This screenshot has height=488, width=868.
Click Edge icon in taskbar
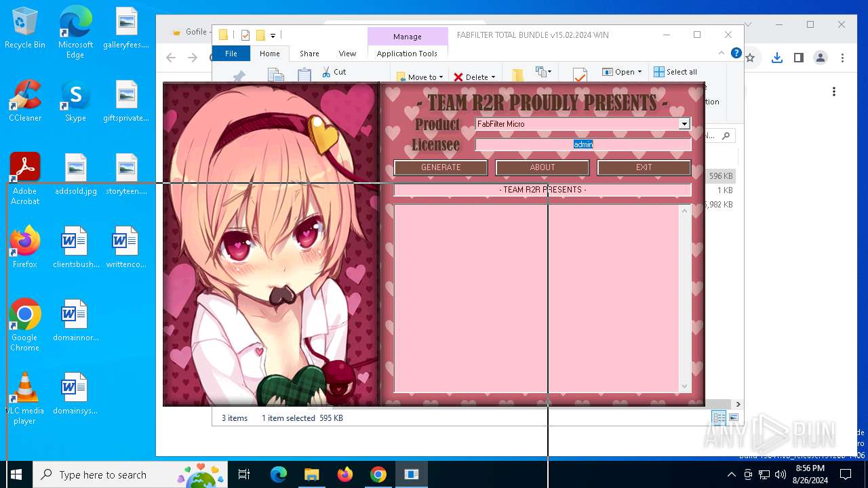coord(279,474)
